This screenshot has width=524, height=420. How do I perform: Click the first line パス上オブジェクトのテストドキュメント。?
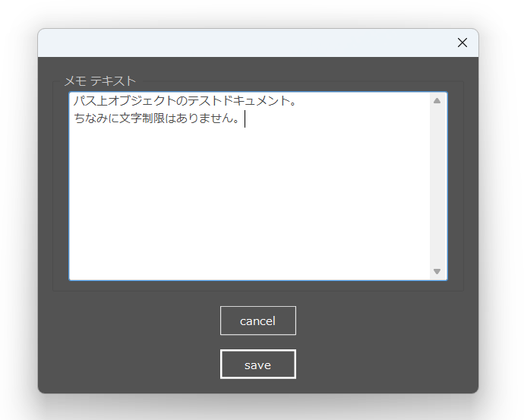pos(185,101)
